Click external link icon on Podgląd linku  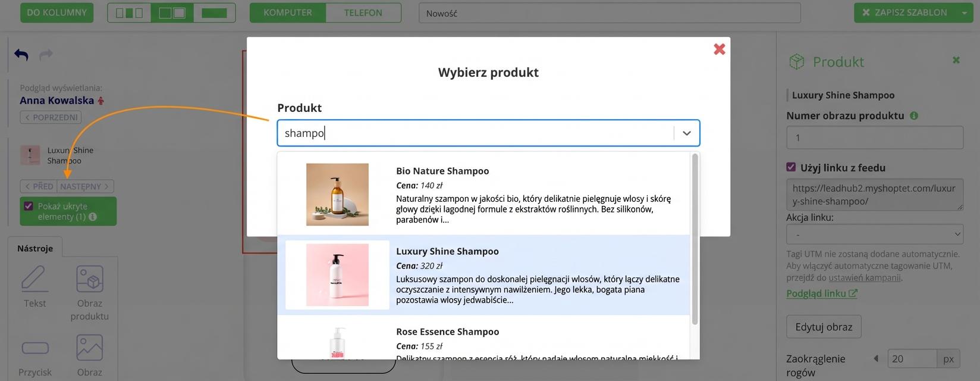(x=853, y=293)
